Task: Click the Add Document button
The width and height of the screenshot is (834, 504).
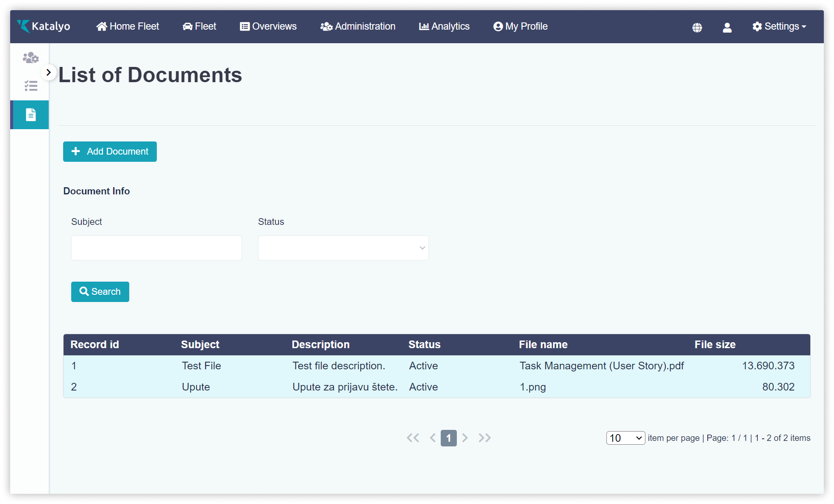Action: (x=110, y=152)
